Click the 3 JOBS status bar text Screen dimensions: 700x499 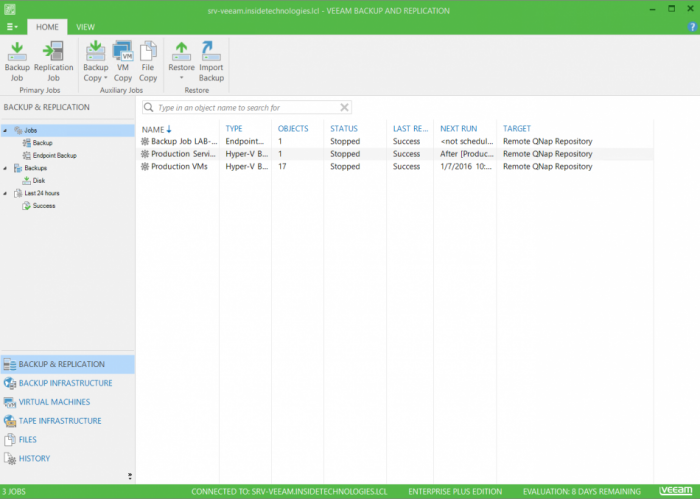[x=14, y=492]
